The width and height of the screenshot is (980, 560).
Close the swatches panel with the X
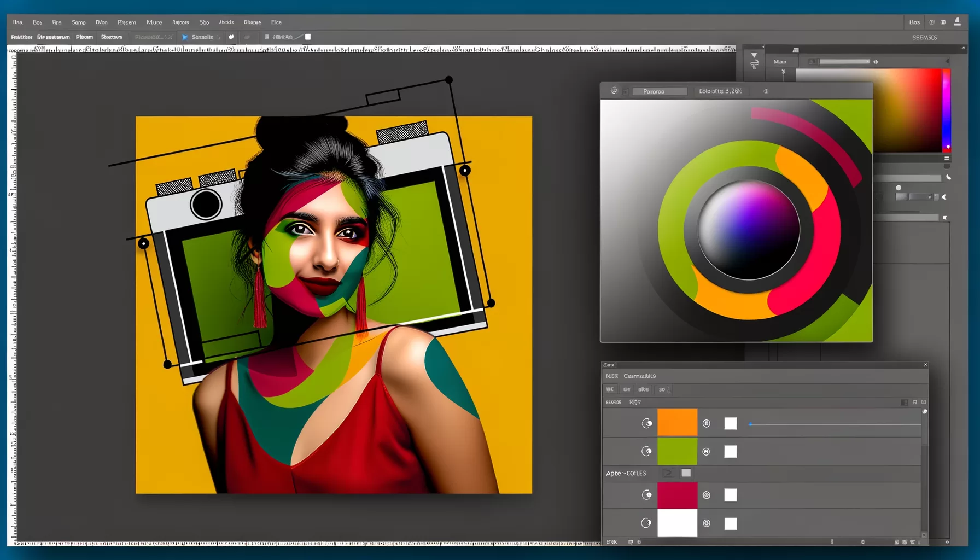[x=925, y=365]
